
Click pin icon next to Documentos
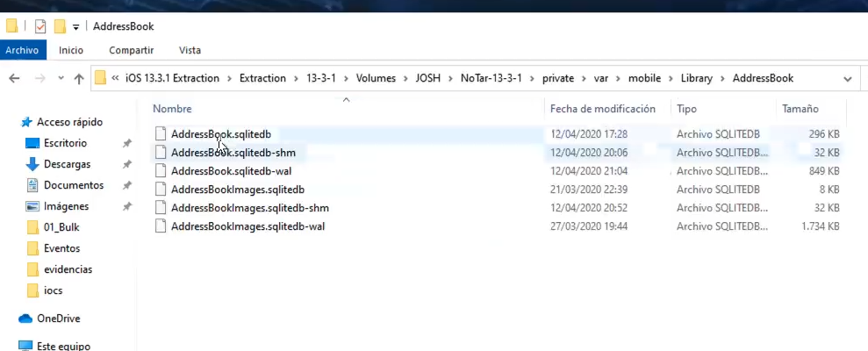126,185
